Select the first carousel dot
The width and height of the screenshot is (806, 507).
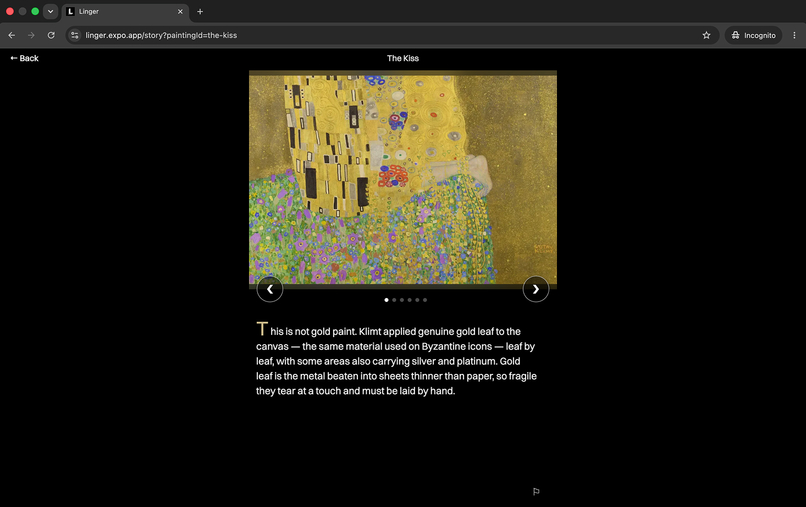(387, 300)
